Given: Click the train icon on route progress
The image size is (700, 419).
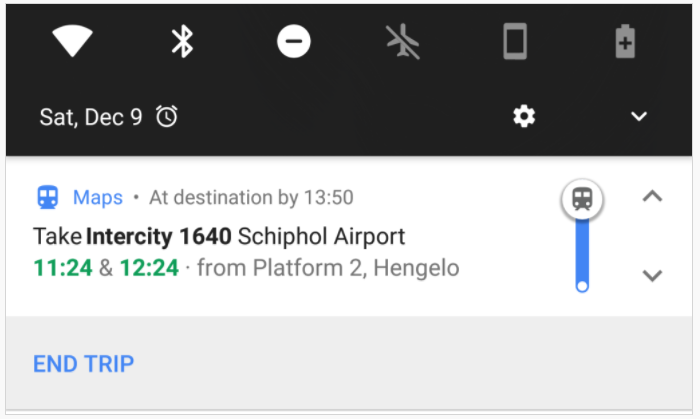Looking at the screenshot, I should 582,198.
